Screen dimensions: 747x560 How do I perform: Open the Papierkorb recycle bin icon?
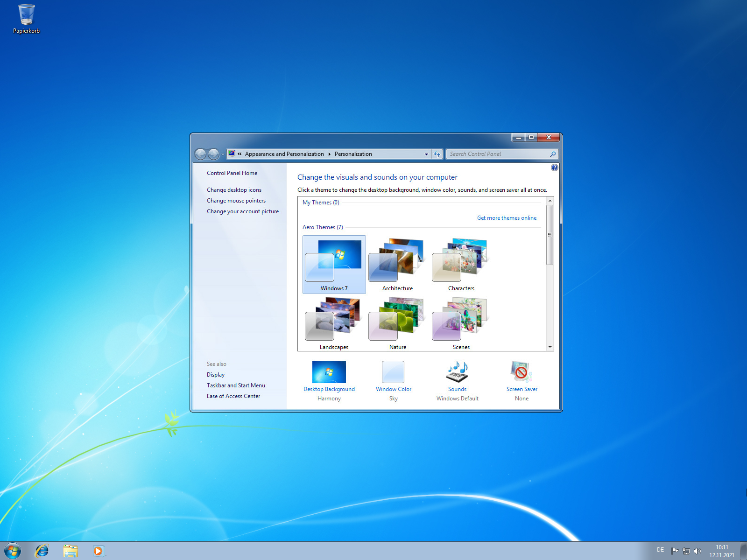point(26,19)
